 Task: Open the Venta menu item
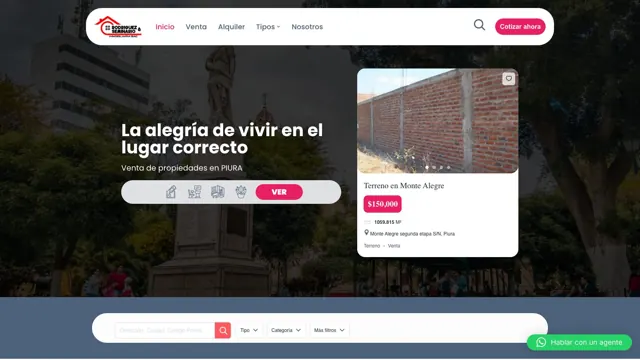(196, 27)
